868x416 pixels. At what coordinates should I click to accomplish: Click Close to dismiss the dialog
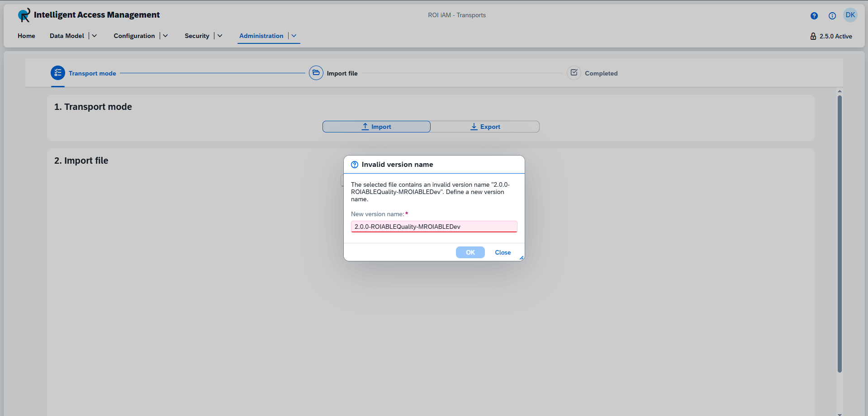click(x=503, y=252)
